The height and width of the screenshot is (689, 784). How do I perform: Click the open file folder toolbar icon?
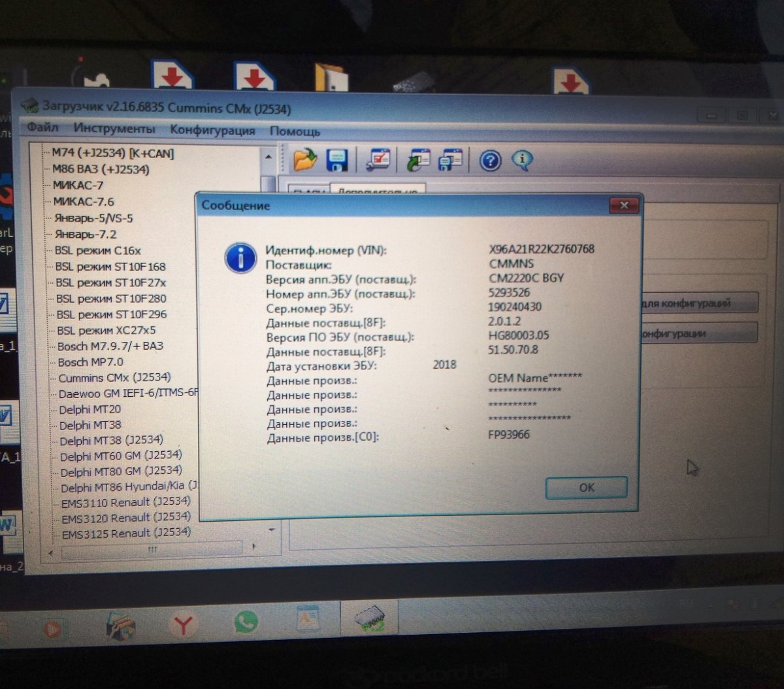[304, 159]
